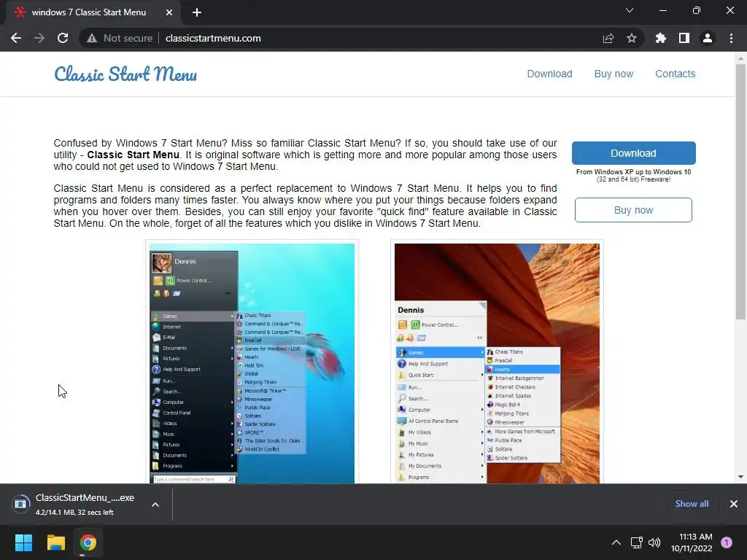Click the blue Download button
This screenshot has width=747, height=560.
[634, 153]
